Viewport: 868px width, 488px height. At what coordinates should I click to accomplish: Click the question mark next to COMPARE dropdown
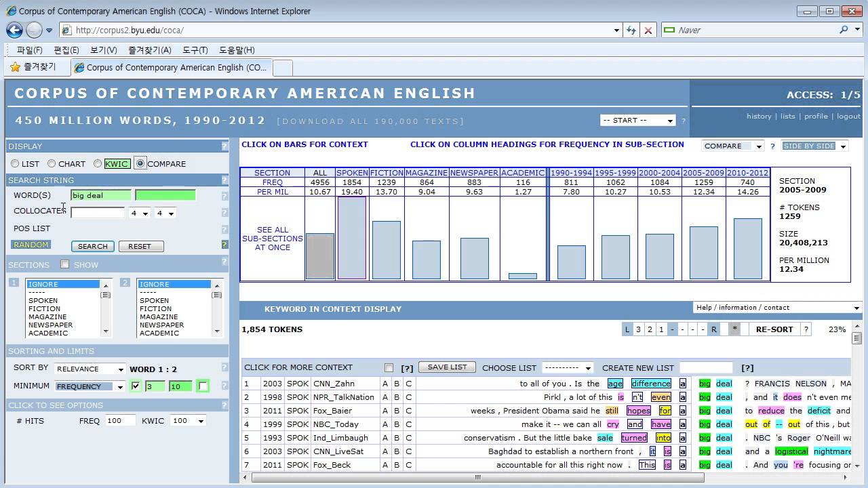772,146
